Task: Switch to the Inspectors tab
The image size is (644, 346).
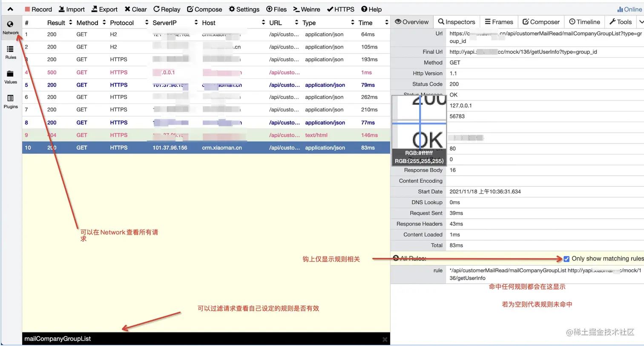Action: pos(457,22)
